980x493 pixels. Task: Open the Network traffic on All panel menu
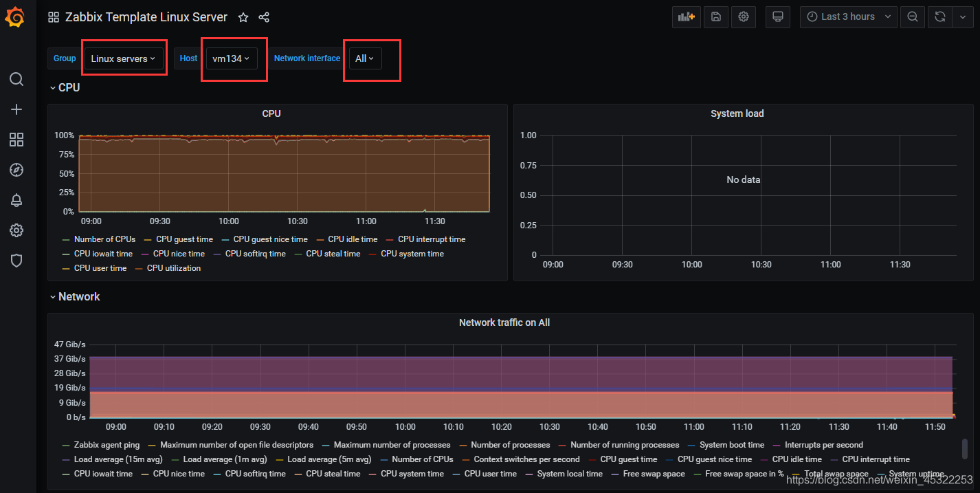(x=504, y=322)
